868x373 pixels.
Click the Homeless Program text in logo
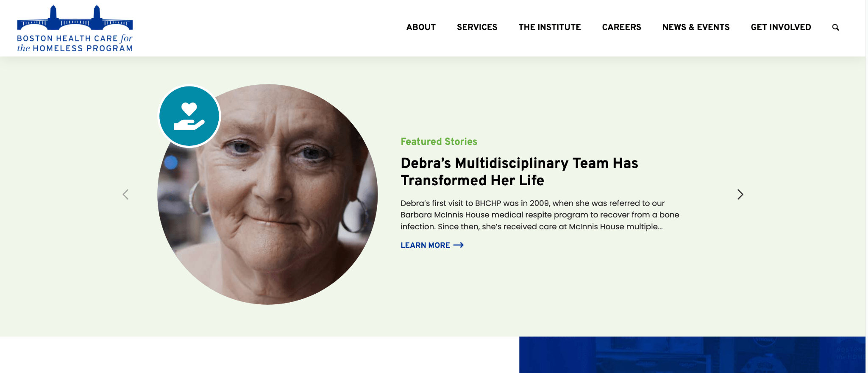(x=83, y=48)
